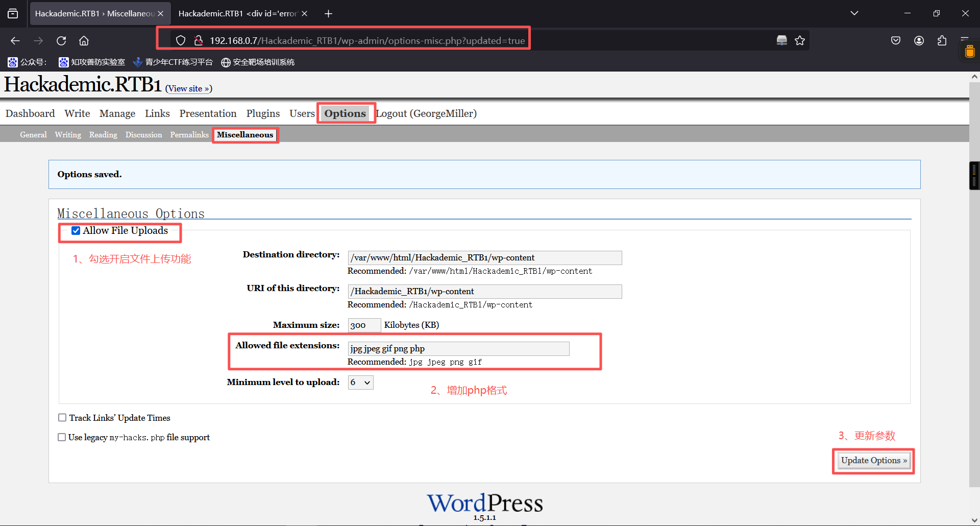Log out GeorgeMiller
This screenshot has height=526, width=980.
[x=426, y=113]
